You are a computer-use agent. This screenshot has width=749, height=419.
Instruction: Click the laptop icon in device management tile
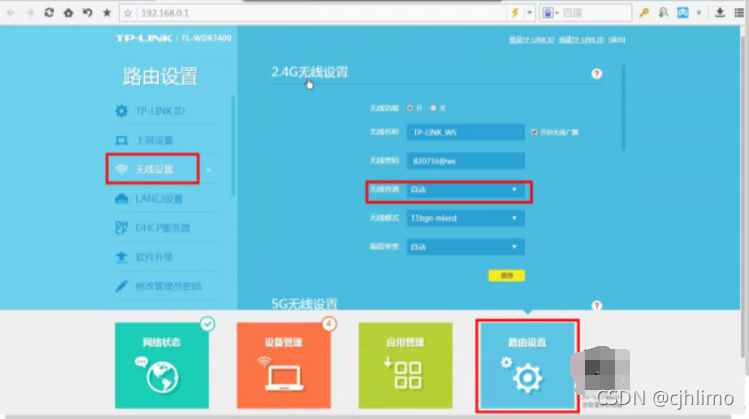point(284,377)
